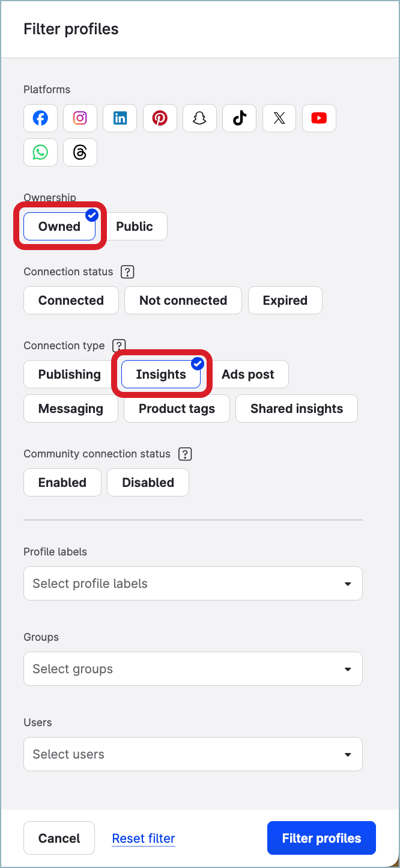Select the WhatsApp platform icon
This screenshot has height=868, width=400.
(40, 152)
